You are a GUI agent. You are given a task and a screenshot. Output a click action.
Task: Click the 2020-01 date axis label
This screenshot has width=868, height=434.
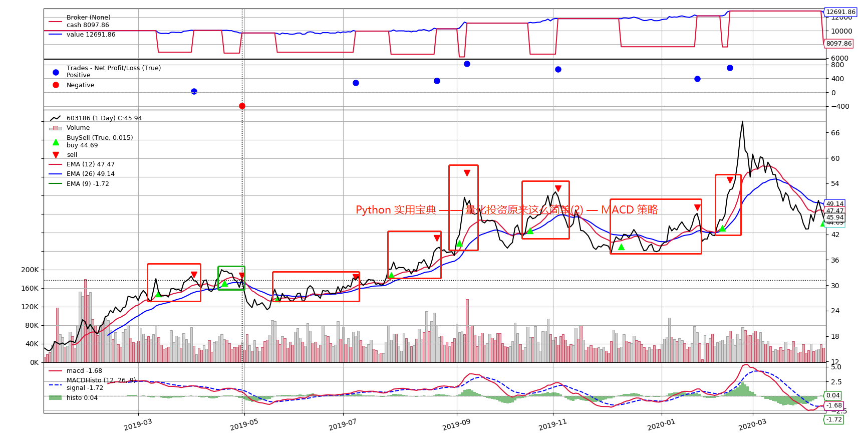click(x=661, y=424)
